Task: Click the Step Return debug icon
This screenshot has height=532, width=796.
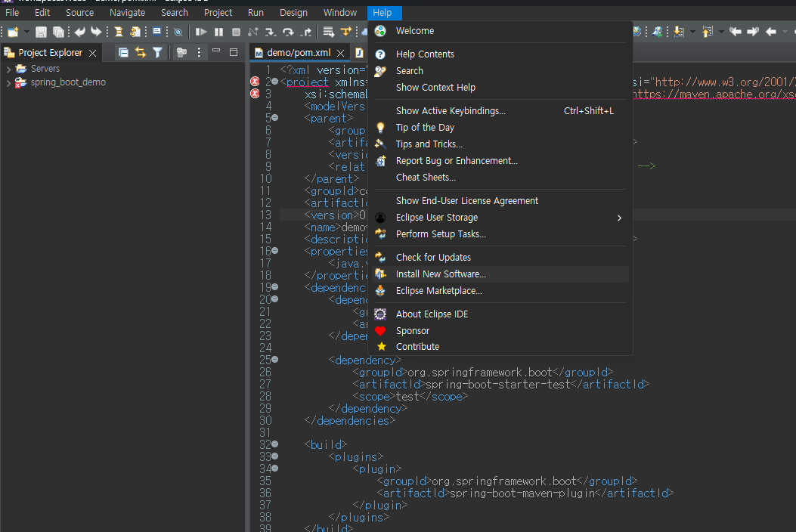Action: (306, 32)
